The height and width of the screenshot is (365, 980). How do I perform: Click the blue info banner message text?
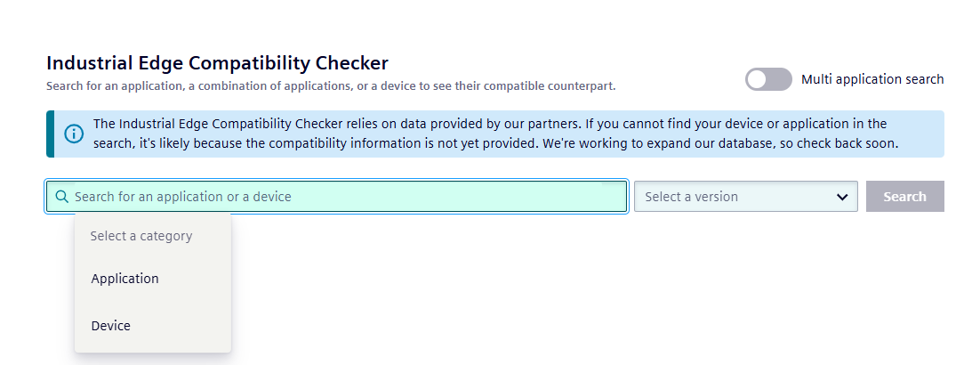click(495, 134)
